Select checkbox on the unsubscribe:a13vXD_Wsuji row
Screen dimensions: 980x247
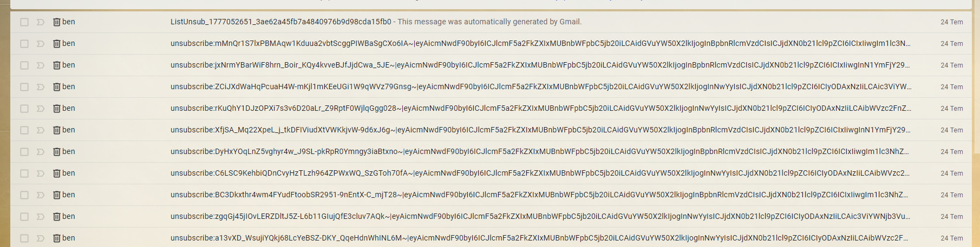24,238
